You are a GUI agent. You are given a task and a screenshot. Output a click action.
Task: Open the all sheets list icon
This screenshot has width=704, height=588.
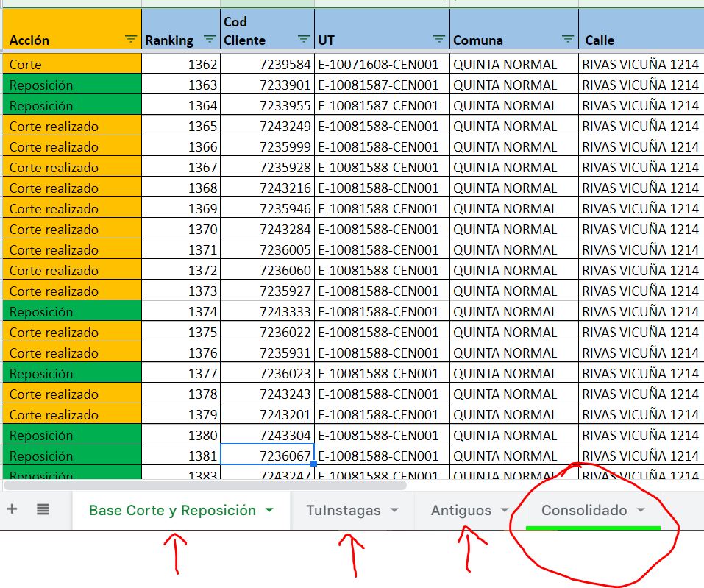43,509
